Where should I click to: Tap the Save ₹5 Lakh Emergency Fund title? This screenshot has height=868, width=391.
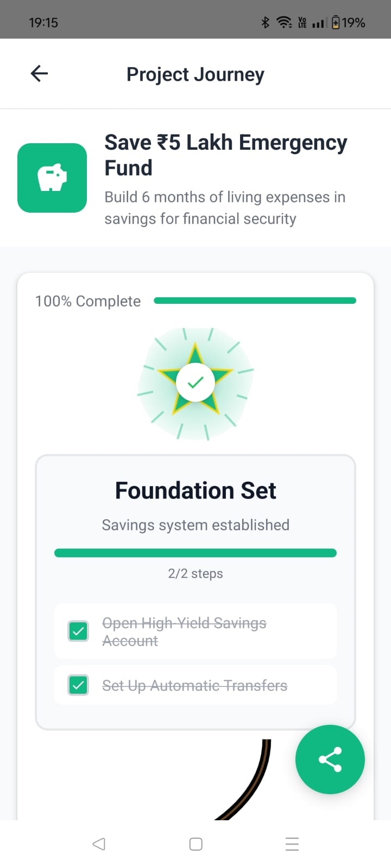tap(225, 155)
